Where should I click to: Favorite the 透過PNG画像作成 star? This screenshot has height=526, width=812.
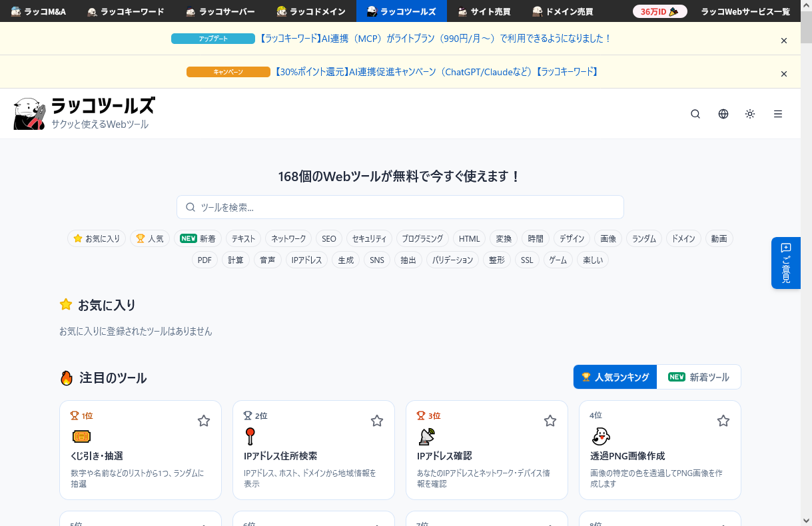pos(723,421)
